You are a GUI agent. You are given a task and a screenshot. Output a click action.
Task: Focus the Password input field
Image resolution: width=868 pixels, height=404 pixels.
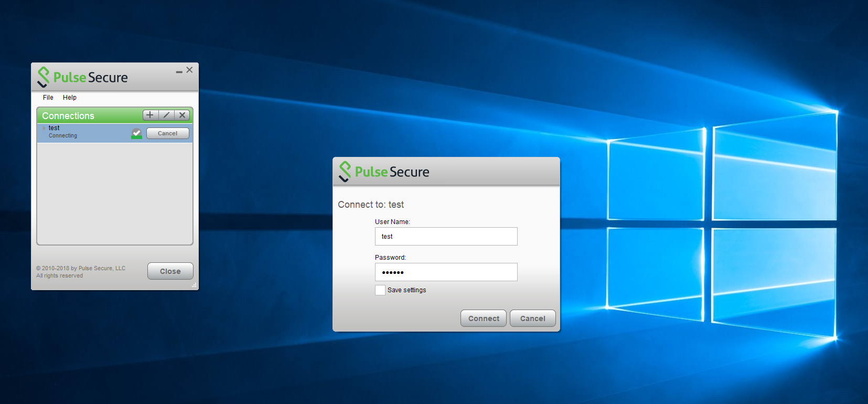coord(446,272)
